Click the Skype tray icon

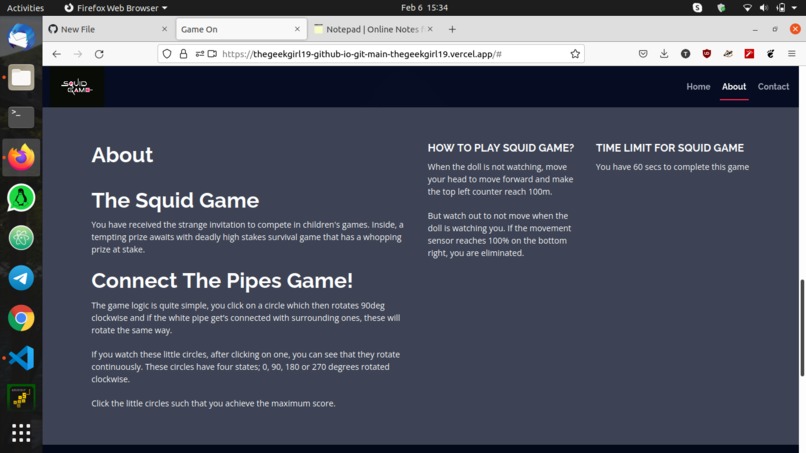[698, 8]
